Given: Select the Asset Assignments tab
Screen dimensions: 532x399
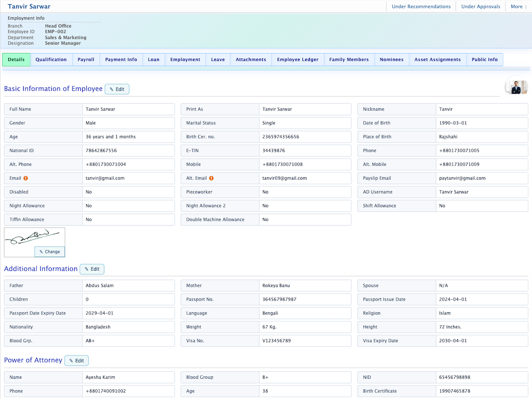Looking at the screenshot, I should [437, 59].
